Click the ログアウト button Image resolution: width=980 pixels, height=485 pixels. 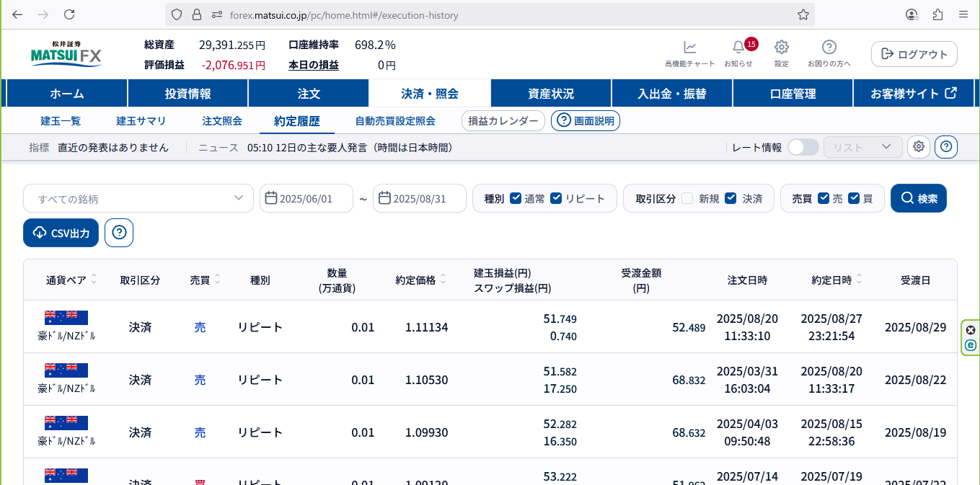(x=914, y=54)
